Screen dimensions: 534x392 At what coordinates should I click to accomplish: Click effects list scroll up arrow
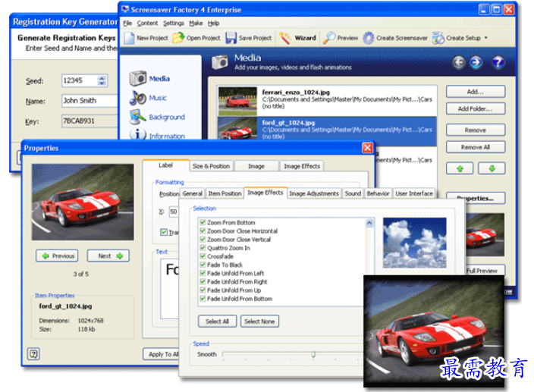pyautogui.click(x=369, y=223)
